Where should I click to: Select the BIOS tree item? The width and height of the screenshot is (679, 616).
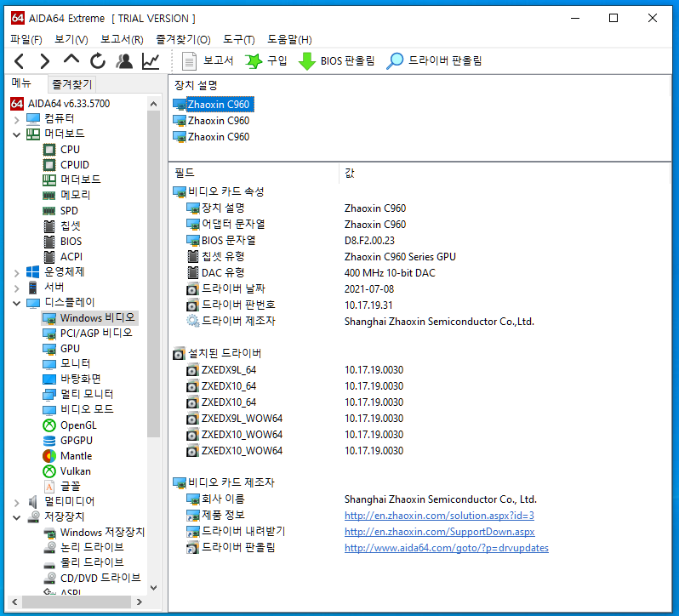tap(63, 241)
